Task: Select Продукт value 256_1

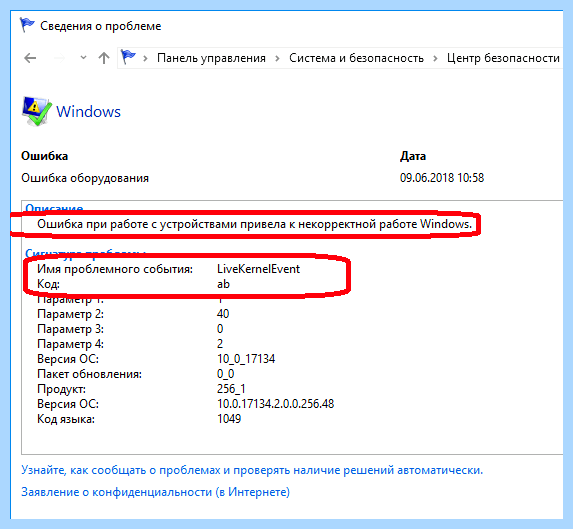Action: coord(231,389)
